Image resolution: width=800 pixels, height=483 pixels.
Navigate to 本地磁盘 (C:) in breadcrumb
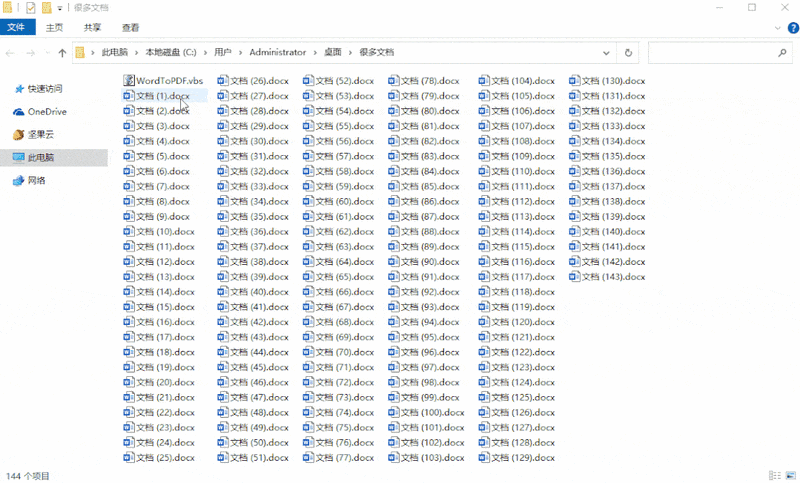(x=171, y=53)
